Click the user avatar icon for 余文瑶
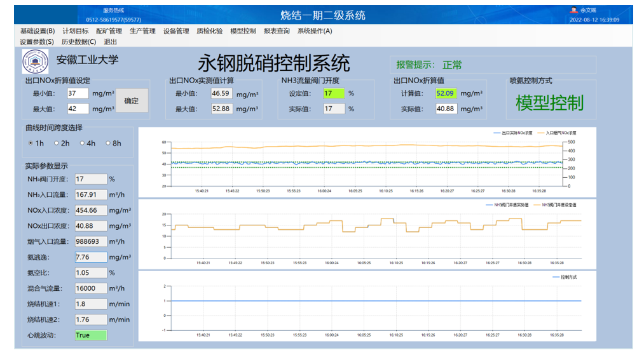 (573, 10)
